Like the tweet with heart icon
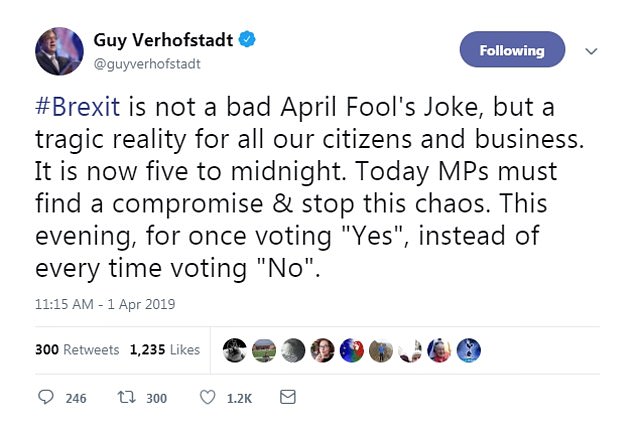Screen dimensions: 634x432 (208, 398)
